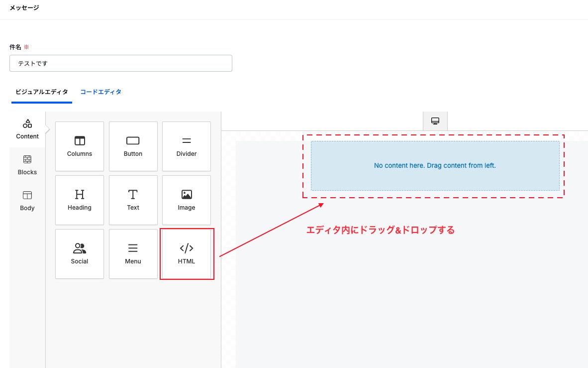588x368 pixels.
Task: Choose the Social content tile
Action: (x=80, y=254)
